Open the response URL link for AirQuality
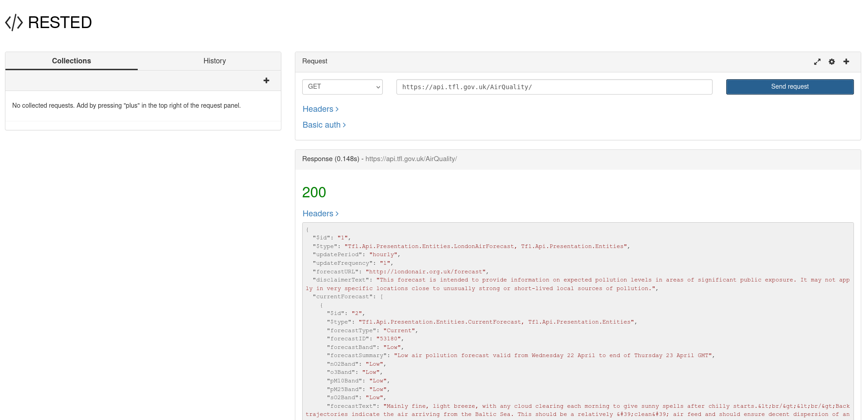This screenshot has height=420, width=868. tap(411, 159)
